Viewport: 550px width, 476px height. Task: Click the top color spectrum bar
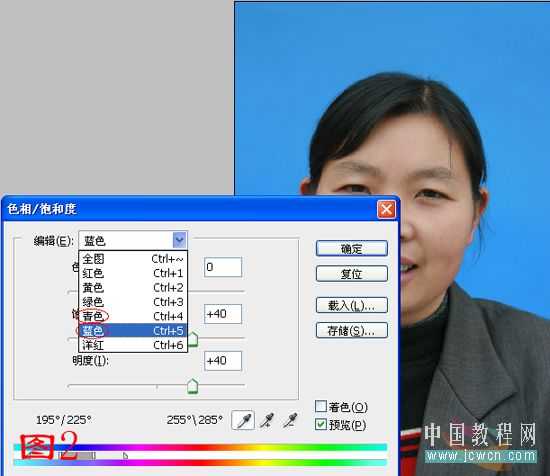200,447
